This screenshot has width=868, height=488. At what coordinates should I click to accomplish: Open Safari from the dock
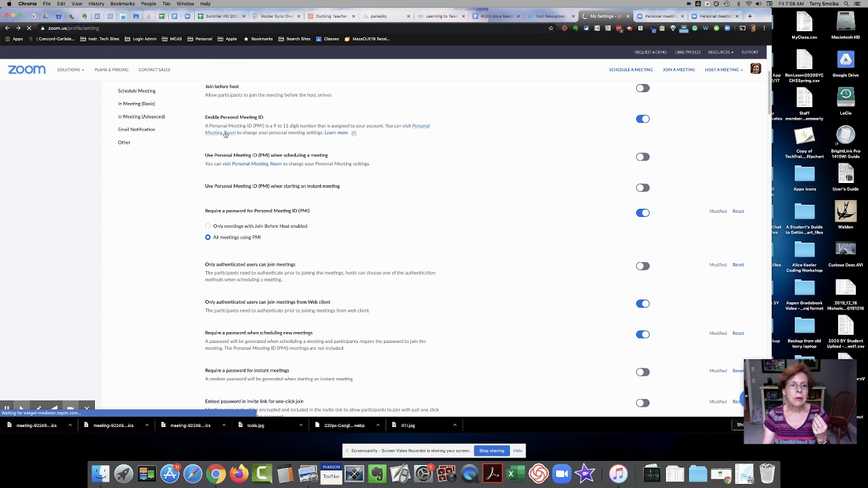(x=193, y=473)
